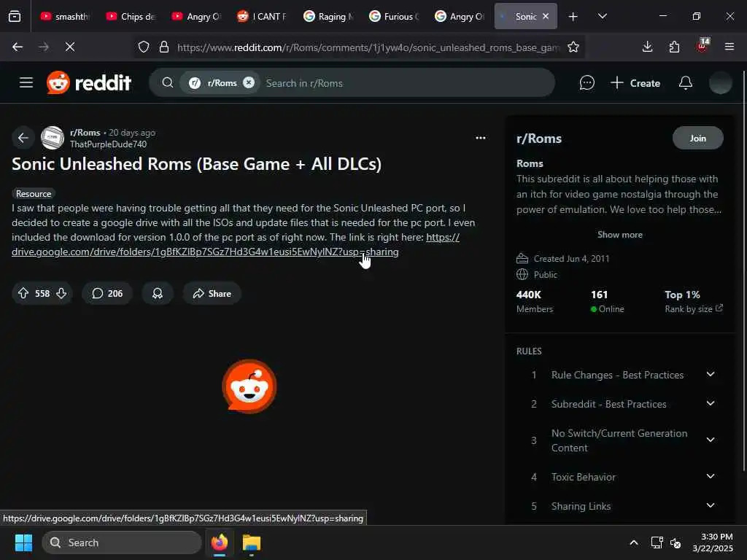Open File Explorer from the taskbar
Viewport: 747px width, 560px height.
[252, 542]
